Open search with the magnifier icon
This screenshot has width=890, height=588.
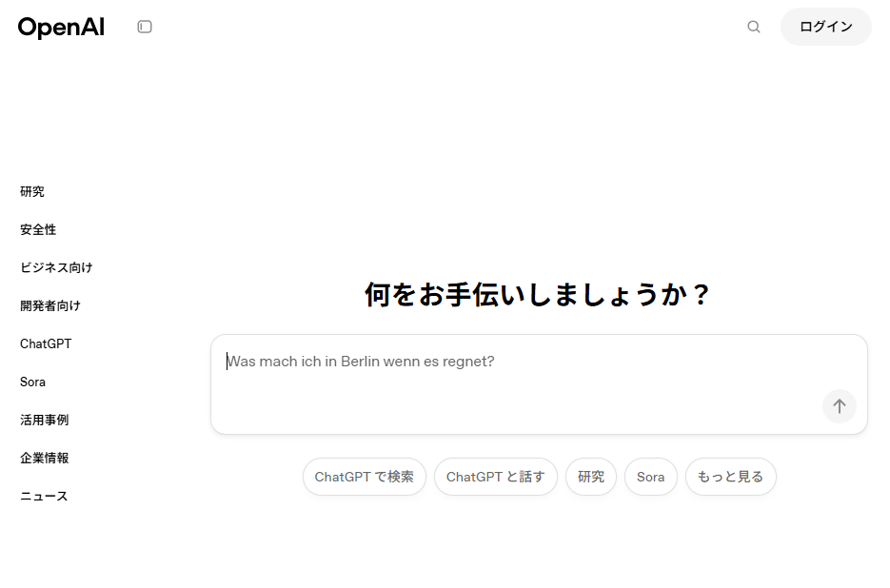[754, 27]
